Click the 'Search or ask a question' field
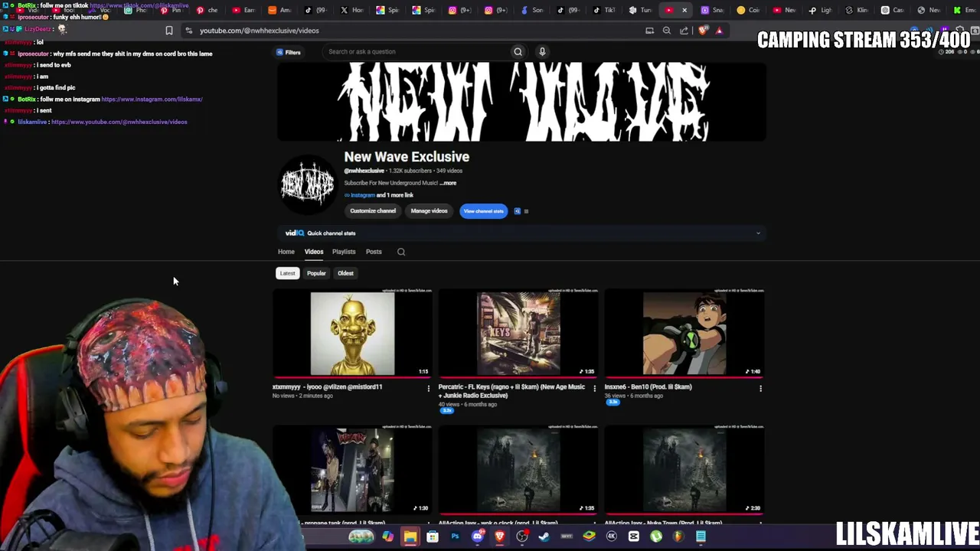The width and height of the screenshot is (980, 551). pos(416,51)
